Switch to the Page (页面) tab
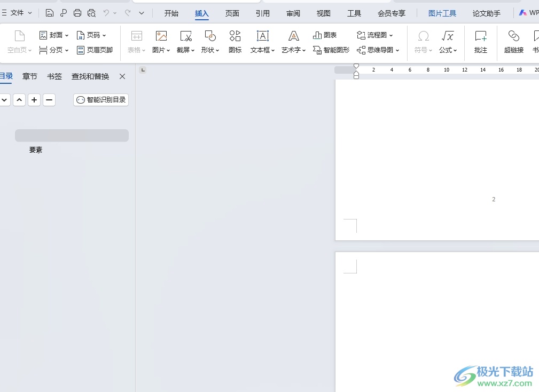The width and height of the screenshot is (539, 392). pyautogui.click(x=232, y=13)
